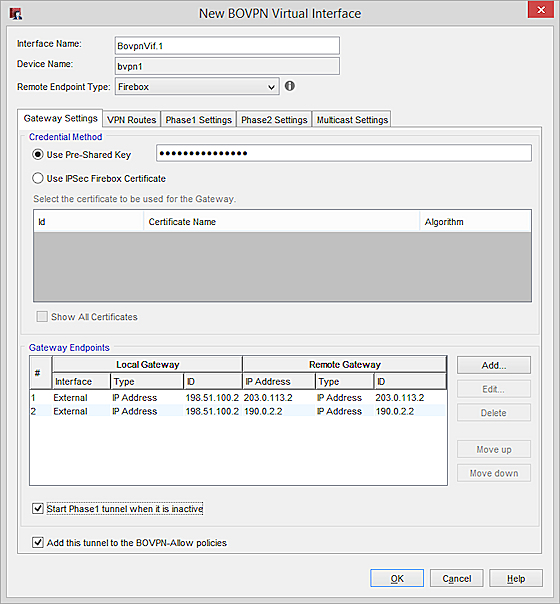
Task: Click the Remote Gateway IP Address column header
Action: [x=279, y=381]
